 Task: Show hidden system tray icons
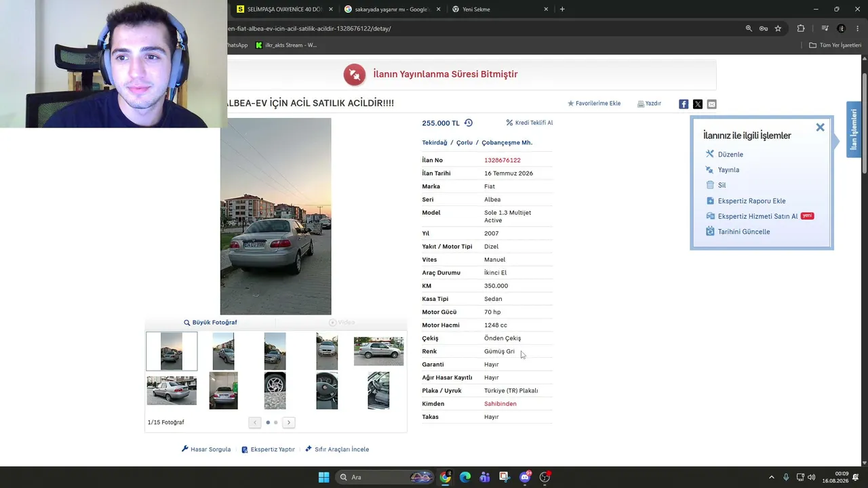(x=771, y=477)
